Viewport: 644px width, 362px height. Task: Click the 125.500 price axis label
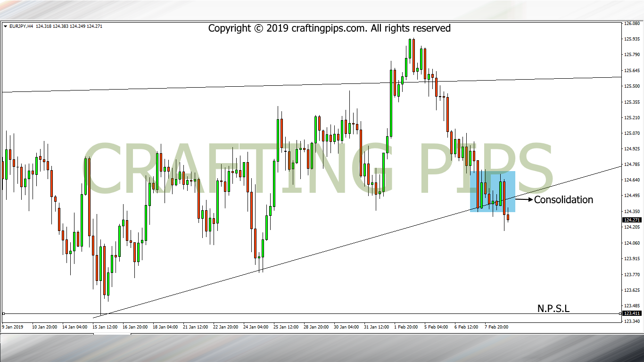click(x=631, y=86)
